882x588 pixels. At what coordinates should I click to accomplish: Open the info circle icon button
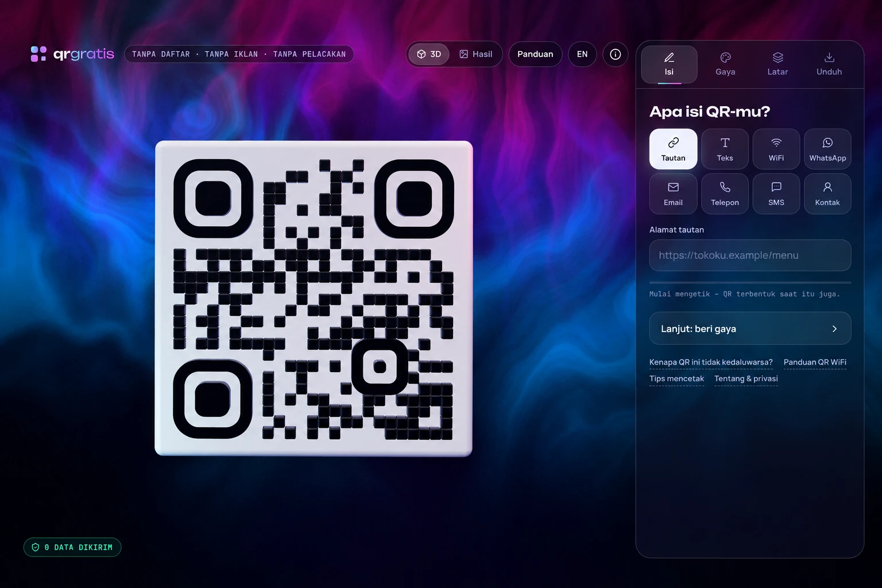615,54
